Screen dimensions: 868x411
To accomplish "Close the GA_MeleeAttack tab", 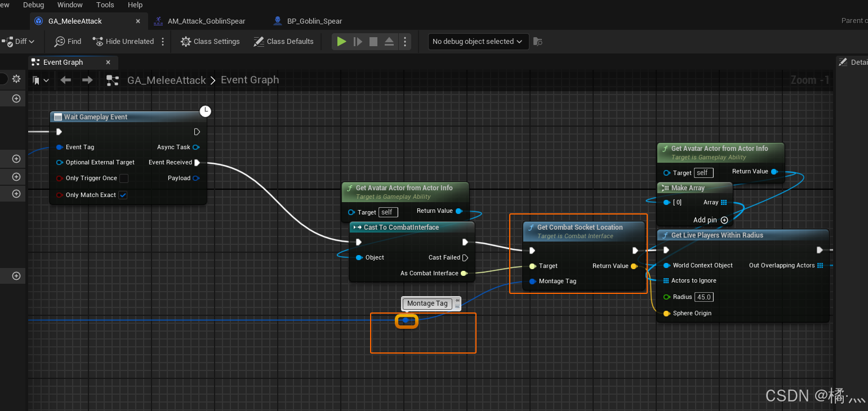I will click(x=138, y=21).
